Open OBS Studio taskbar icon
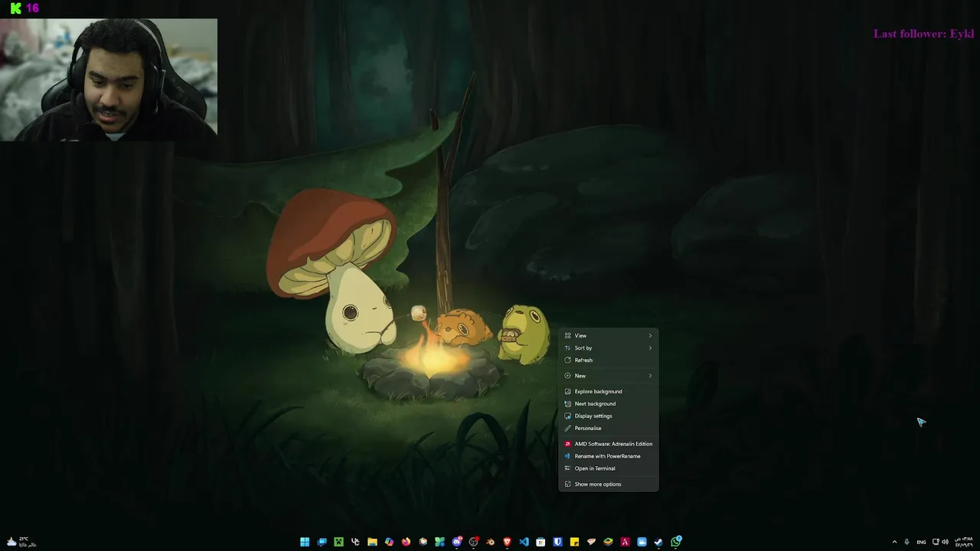The height and width of the screenshot is (551, 980). (x=473, y=542)
